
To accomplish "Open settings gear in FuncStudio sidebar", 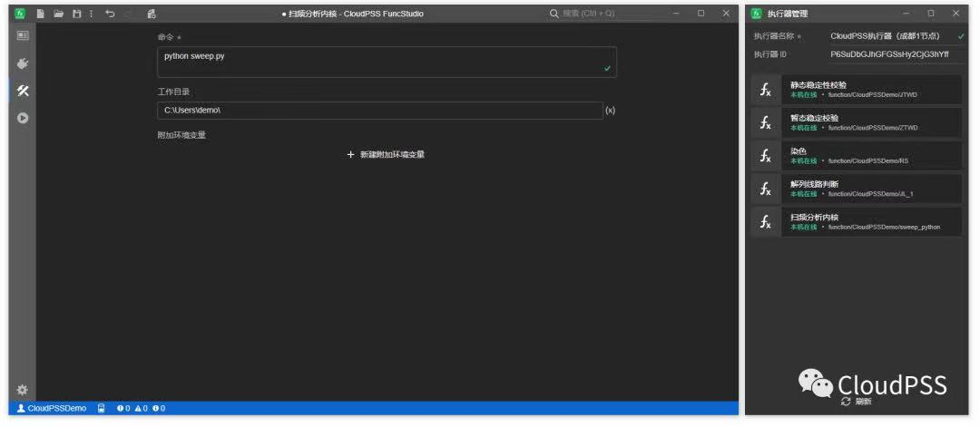I will 23,390.
